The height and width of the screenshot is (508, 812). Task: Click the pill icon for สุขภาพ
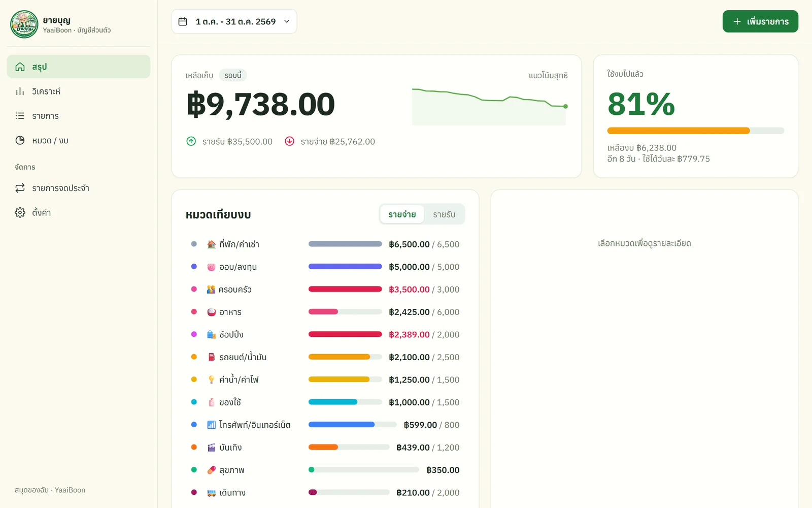[x=212, y=470]
